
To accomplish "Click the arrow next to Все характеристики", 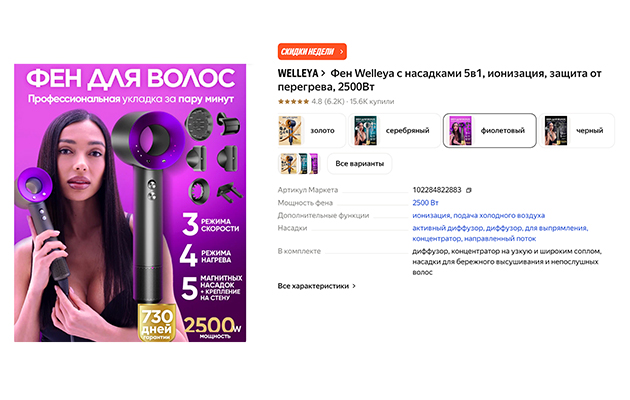I will pyautogui.click(x=354, y=286).
